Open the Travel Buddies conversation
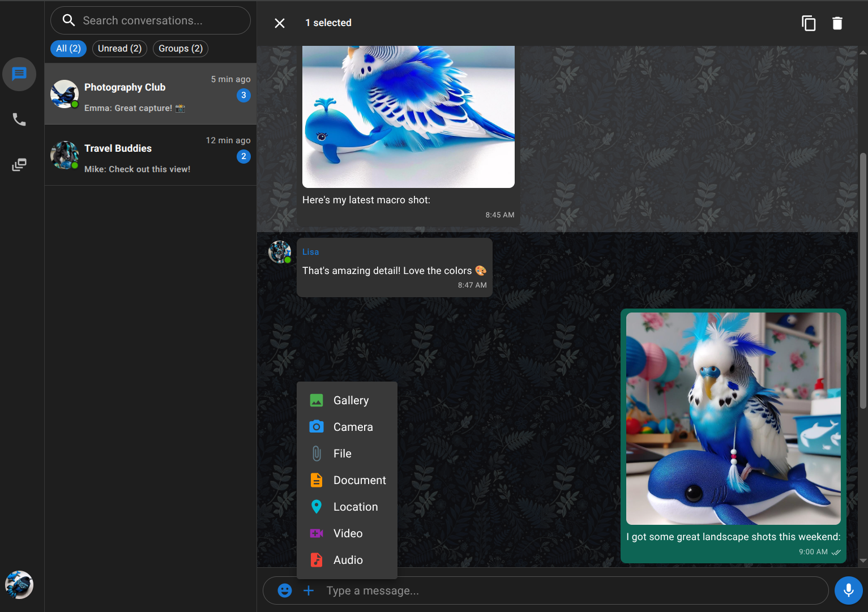 (x=151, y=155)
